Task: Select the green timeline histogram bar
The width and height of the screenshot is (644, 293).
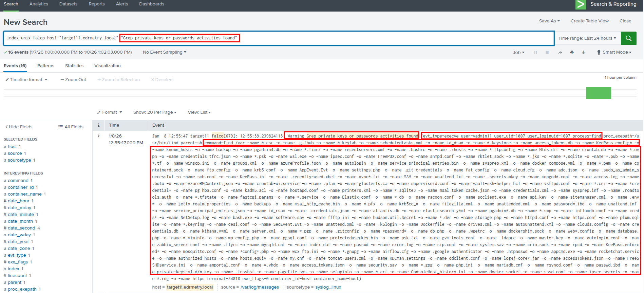Action: click(599, 93)
